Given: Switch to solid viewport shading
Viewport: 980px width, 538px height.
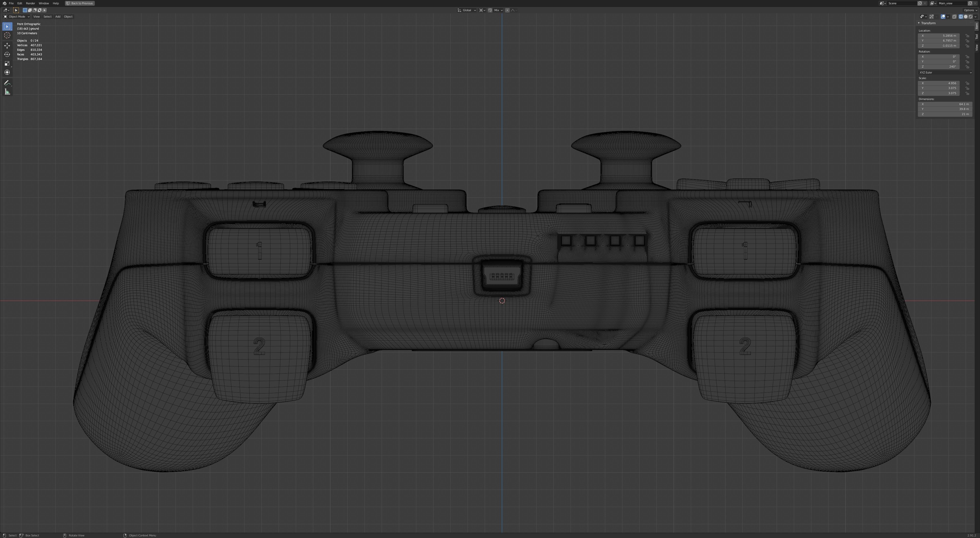Looking at the screenshot, I should pyautogui.click(x=965, y=17).
